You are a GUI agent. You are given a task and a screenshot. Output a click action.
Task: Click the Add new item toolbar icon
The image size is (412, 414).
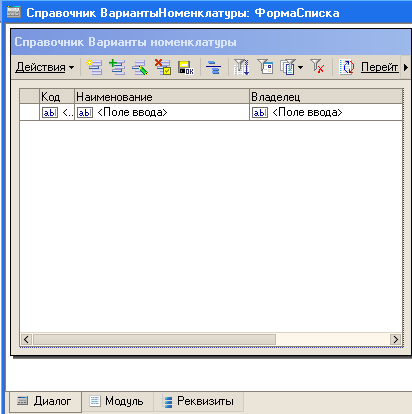[x=94, y=67]
